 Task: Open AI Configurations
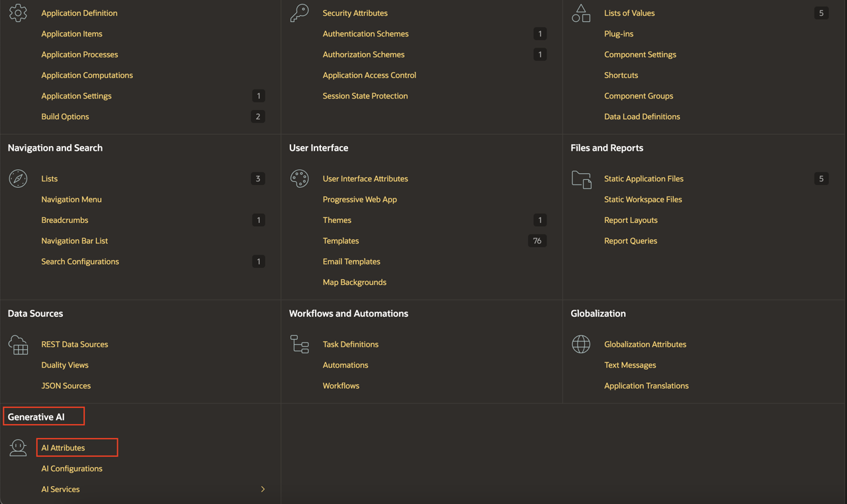coord(71,468)
